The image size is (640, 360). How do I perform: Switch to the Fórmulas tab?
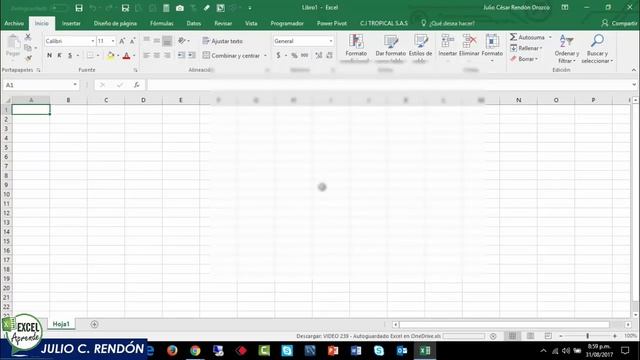[x=162, y=23]
